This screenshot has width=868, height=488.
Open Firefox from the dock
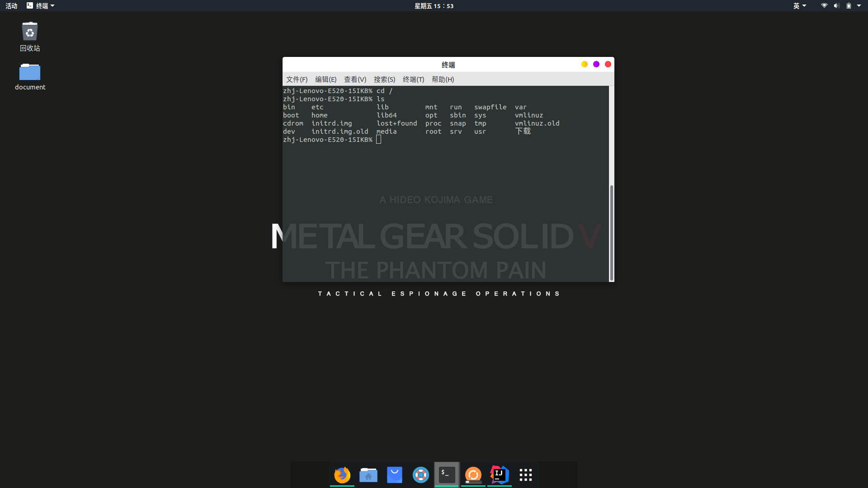[342, 475]
